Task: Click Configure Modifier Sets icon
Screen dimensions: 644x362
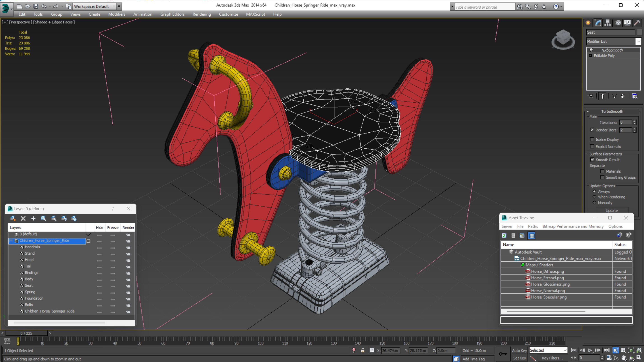Action: pyautogui.click(x=635, y=96)
